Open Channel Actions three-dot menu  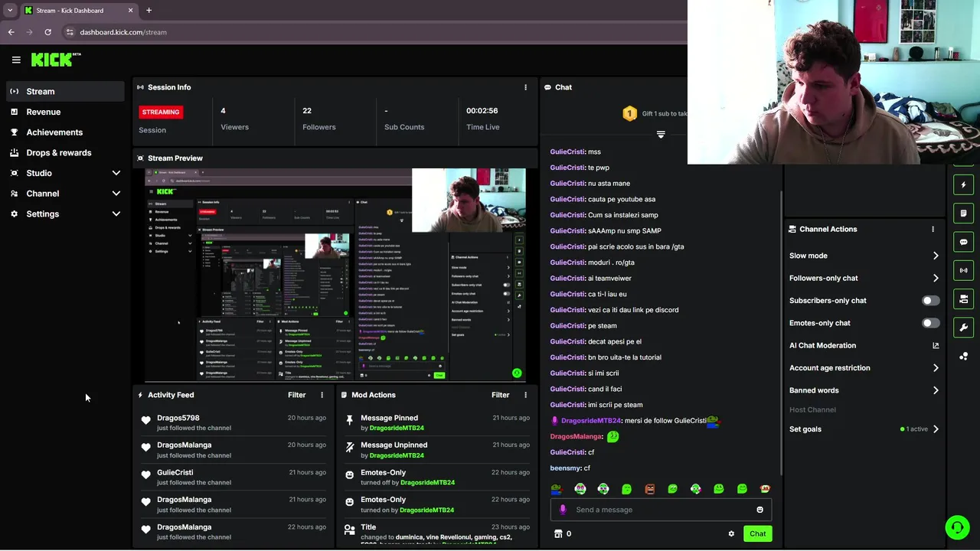click(933, 229)
